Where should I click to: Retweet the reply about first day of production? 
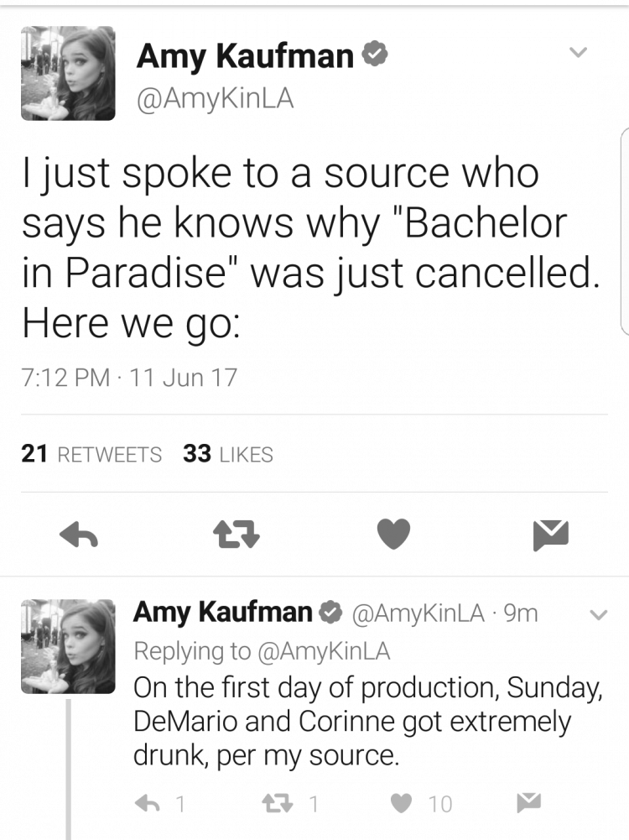[278, 803]
